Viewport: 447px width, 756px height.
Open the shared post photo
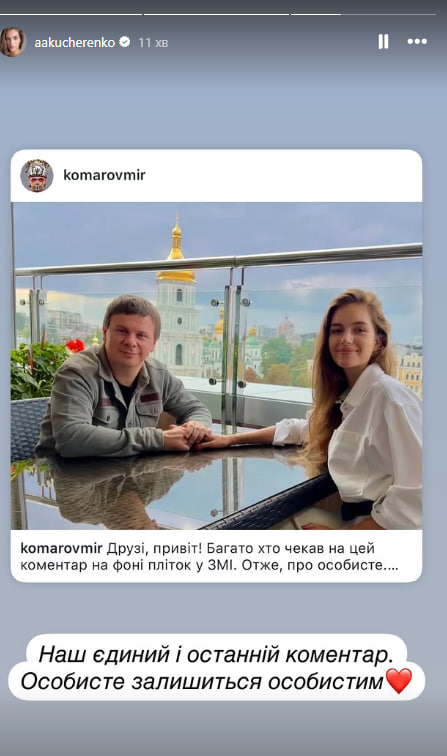[x=217, y=365]
